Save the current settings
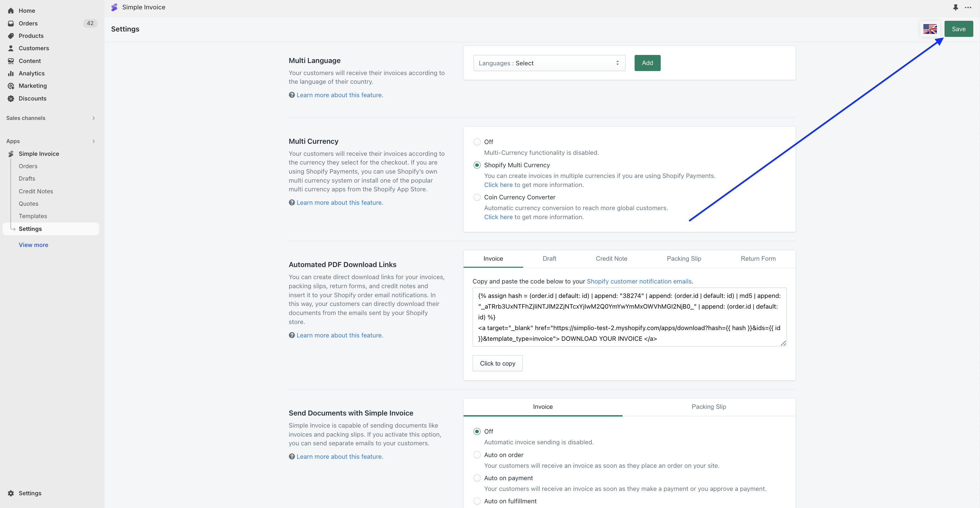 point(958,28)
